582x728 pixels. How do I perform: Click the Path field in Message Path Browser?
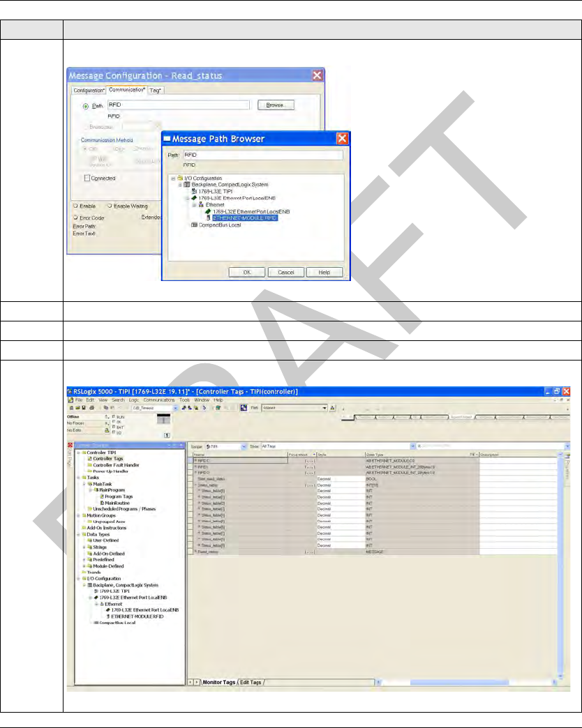[x=263, y=155]
